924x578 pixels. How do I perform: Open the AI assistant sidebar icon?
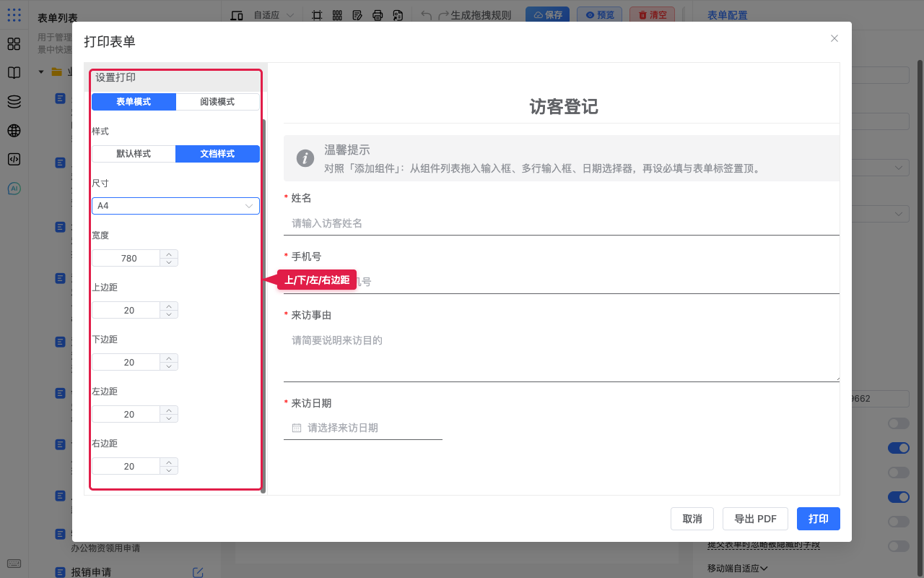click(x=14, y=189)
